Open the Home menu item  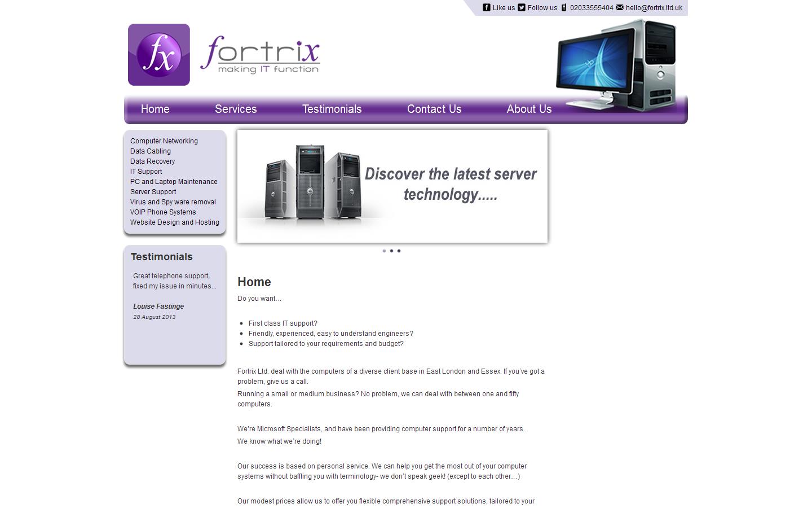[x=155, y=109]
